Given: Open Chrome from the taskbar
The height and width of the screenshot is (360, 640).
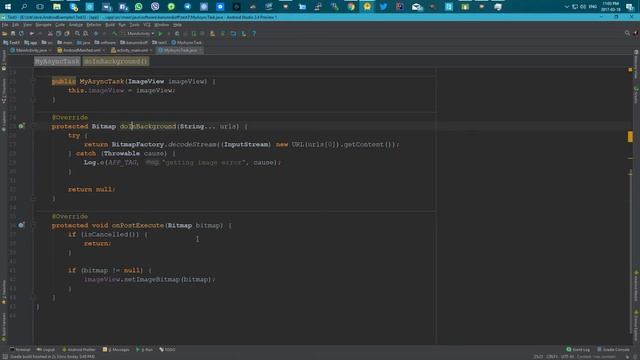Looking at the screenshot, I should 351,7.
